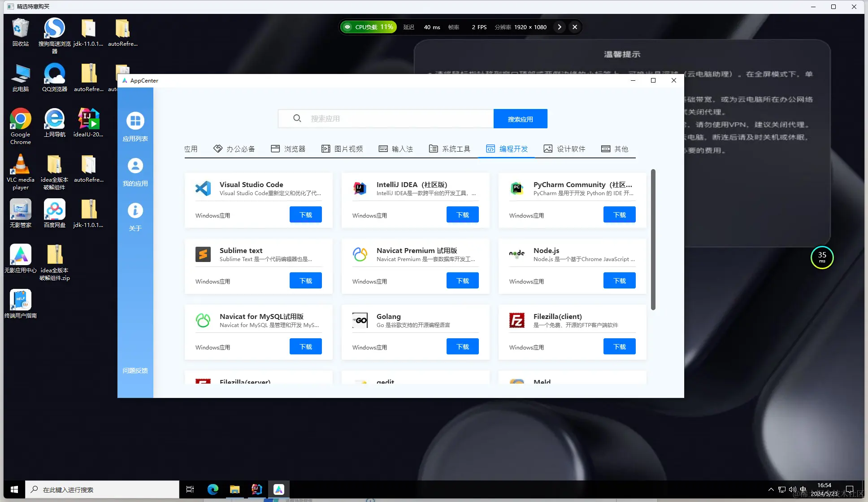The image size is (868, 502).
Task: Select the ideaIU-20... desktop icon
Action: point(88,123)
